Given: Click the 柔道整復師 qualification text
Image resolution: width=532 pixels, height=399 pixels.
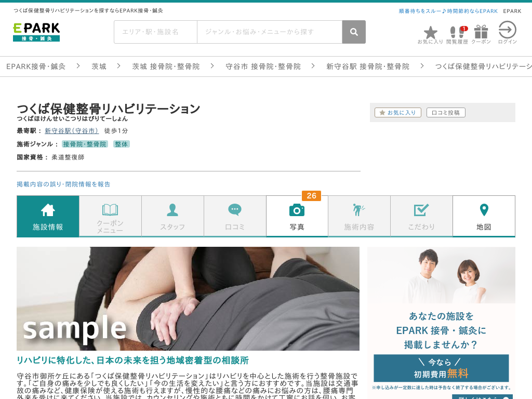Looking at the screenshot, I should [68, 157].
